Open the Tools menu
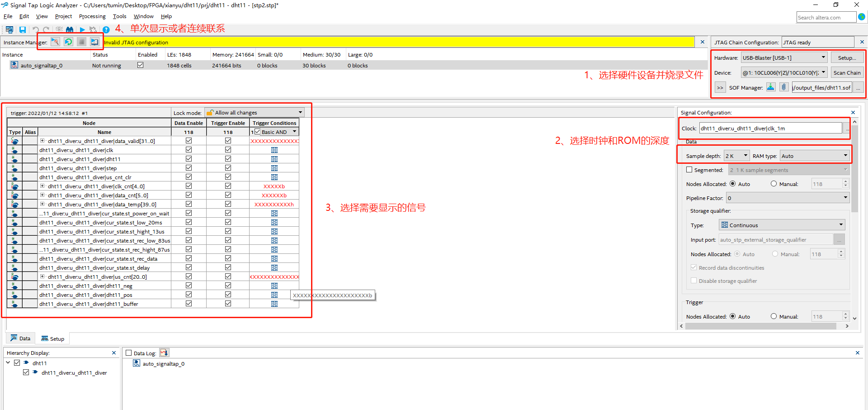This screenshot has width=868, height=410. pos(119,16)
